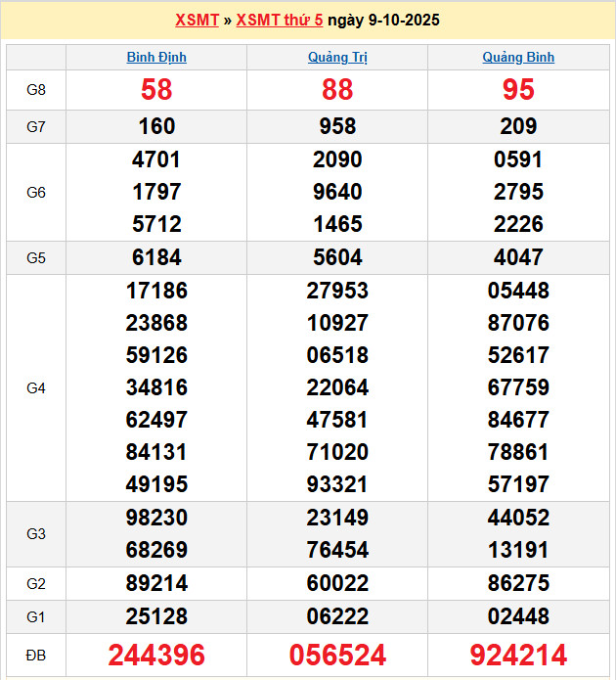Image resolution: width=616 pixels, height=680 pixels.
Task: Select G5 number 6184
Action: pos(156,257)
